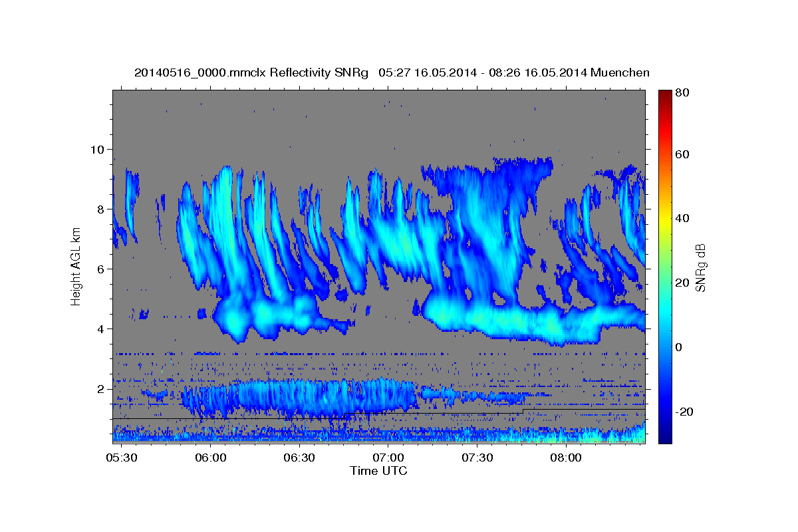Click the 08:00 time tick label
798x532 pixels.
point(566,458)
